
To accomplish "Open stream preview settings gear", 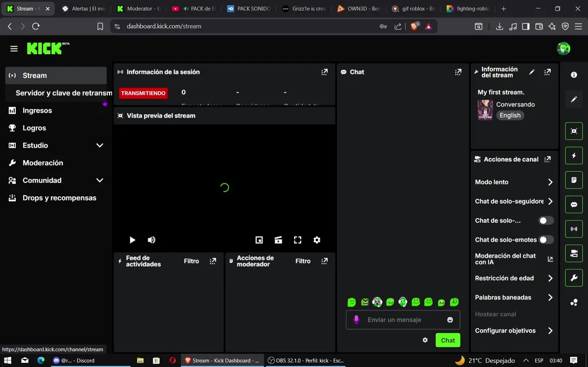I will click(x=317, y=240).
